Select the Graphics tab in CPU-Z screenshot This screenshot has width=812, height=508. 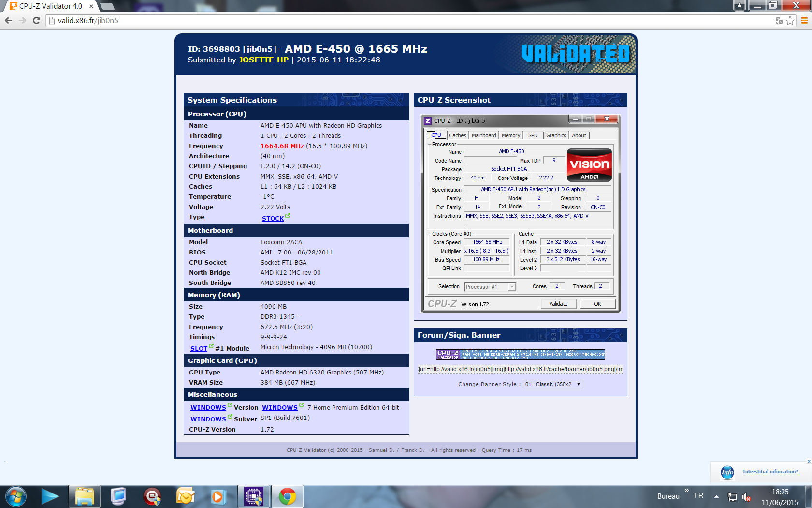click(556, 135)
